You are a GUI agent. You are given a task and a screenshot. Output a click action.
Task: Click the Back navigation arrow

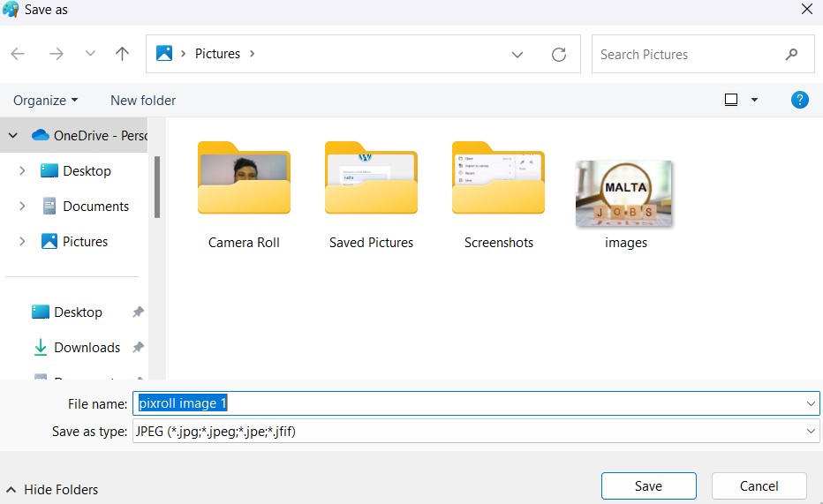tap(18, 54)
